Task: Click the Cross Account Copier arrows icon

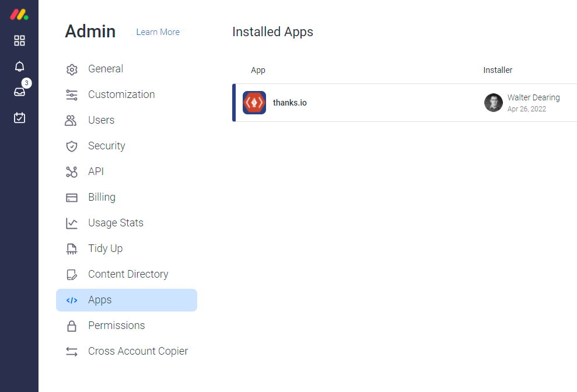Action: coord(72,352)
